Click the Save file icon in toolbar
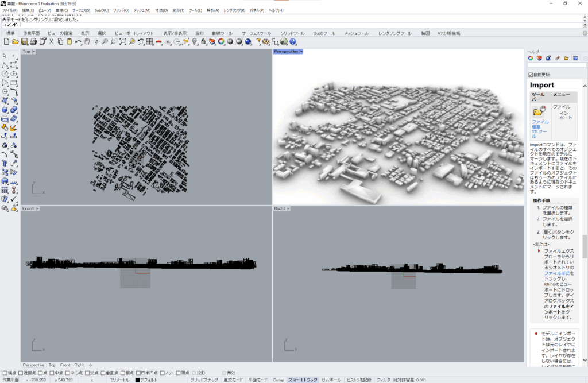Viewport: 588px width, 383px height. tap(25, 42)
